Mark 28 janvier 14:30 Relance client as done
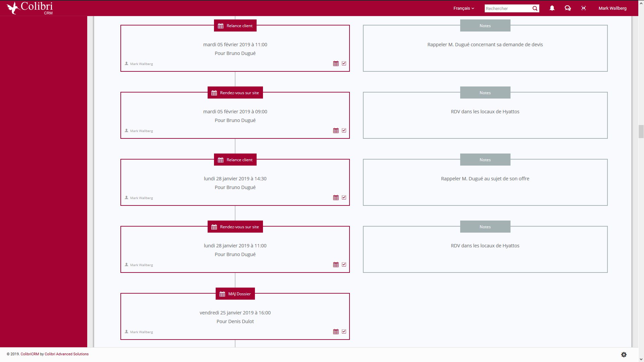644x362 pixels. (344, 197)
